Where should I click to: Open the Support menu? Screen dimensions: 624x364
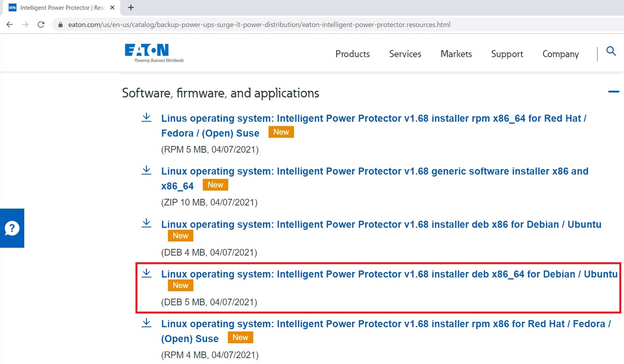(507, 54)
